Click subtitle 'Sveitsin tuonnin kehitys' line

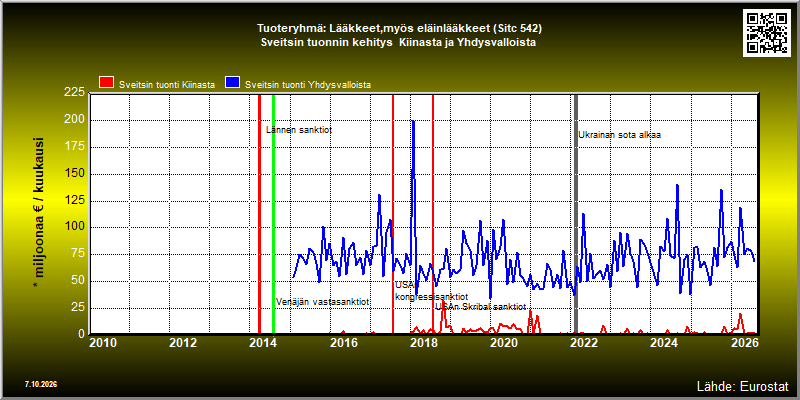pyautogui.click(x=399, y=42)
